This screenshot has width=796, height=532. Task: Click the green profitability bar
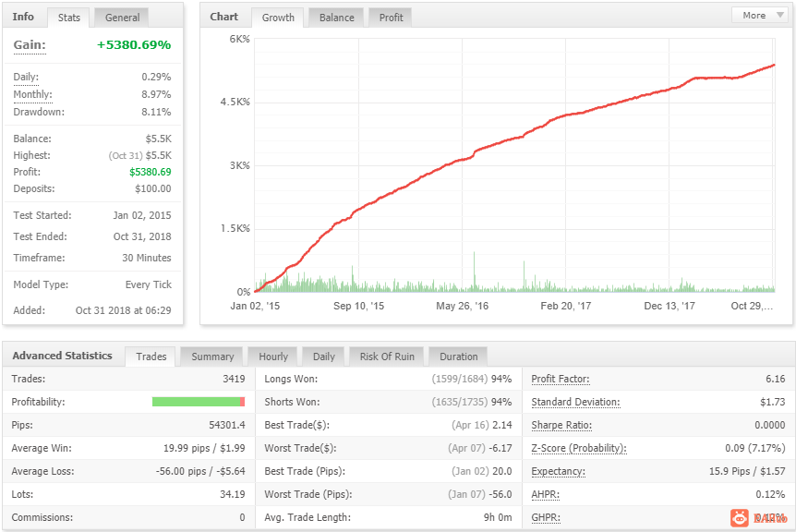(196, 402)
